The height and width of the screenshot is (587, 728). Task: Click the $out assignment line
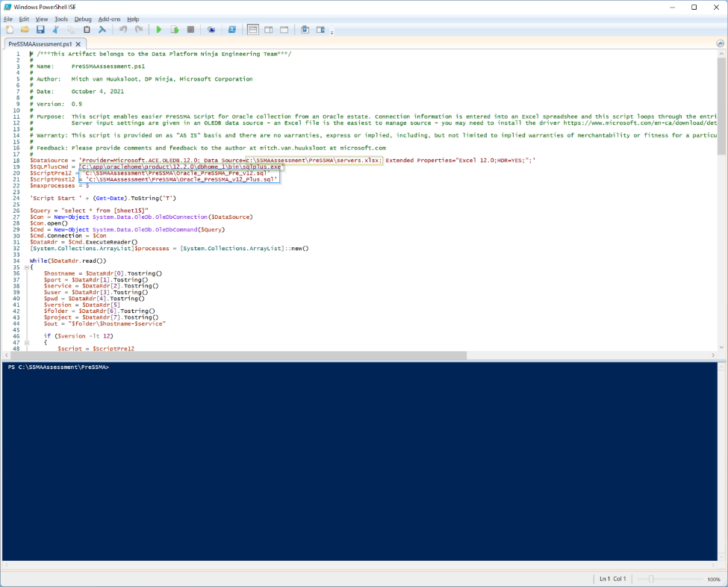(x=105, y=323)
